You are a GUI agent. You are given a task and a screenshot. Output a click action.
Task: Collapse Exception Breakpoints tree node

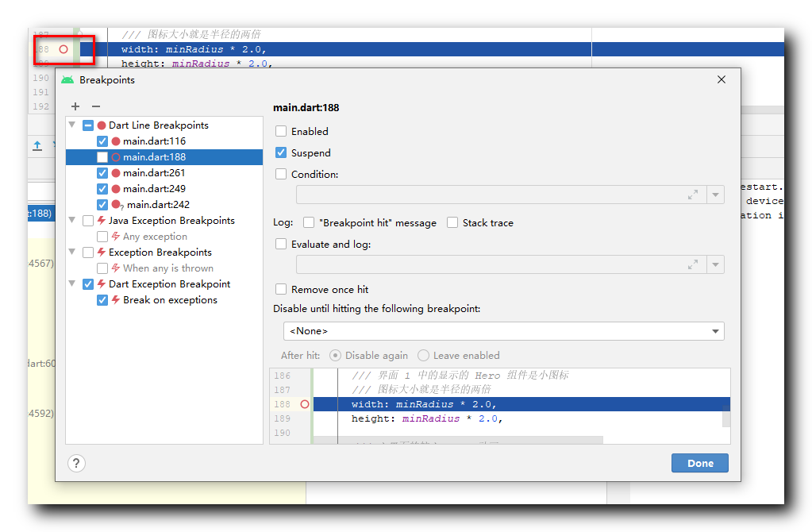click(x=72, y=252)
